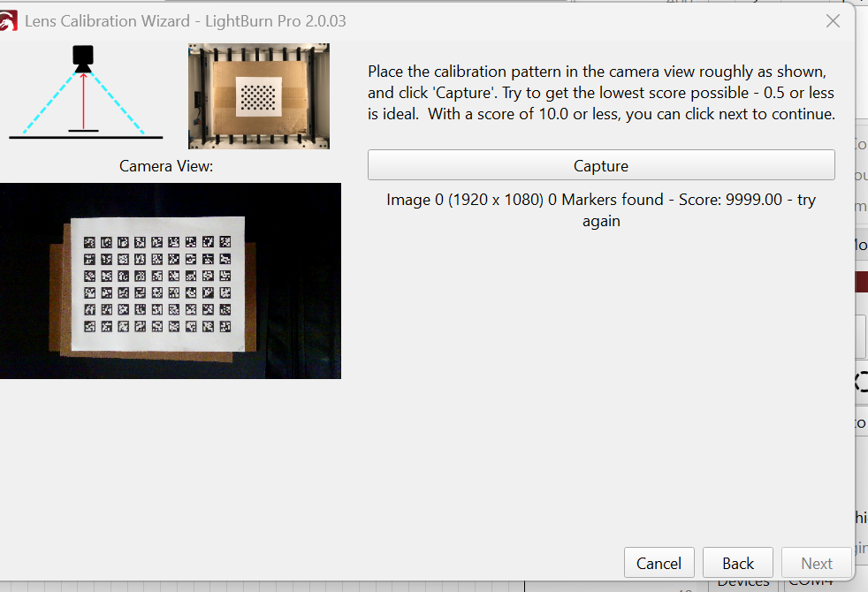Click the bottom-right marker in camera view

[x=225, y=326]
